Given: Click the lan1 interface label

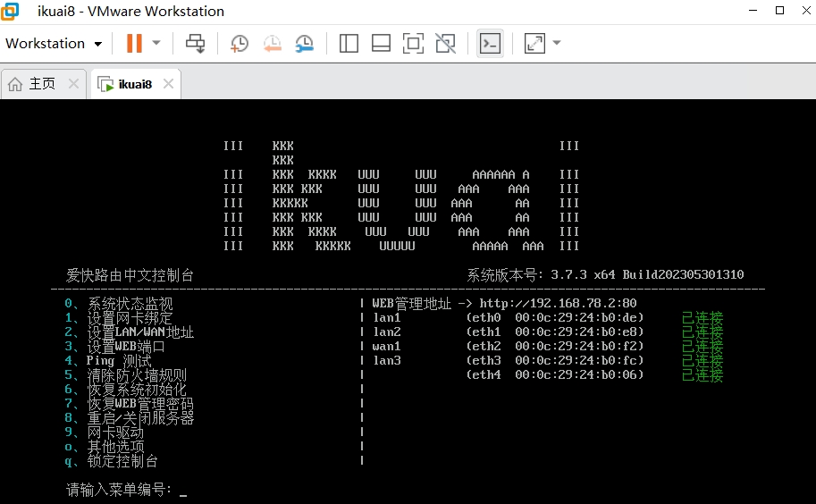Looking at the screenshot, I should 387,317.
